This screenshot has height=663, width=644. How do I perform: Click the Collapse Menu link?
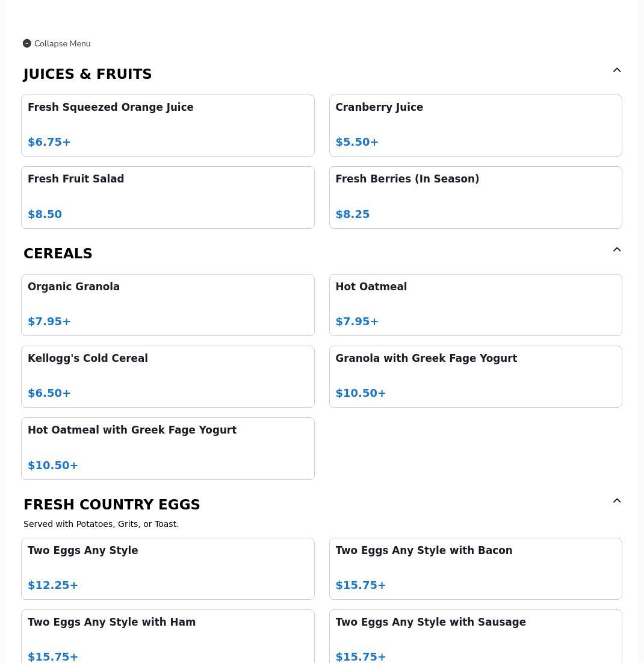point(62,43)
